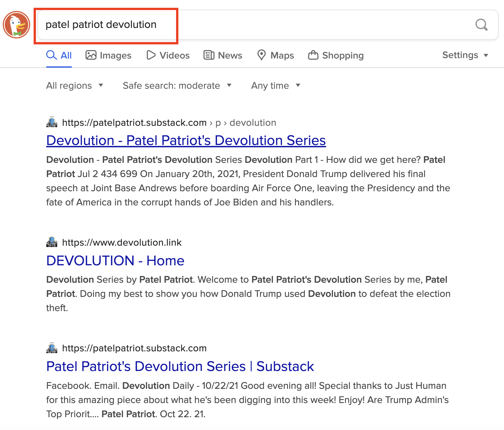Viewport: 504px width, 430px height.
Task: Click the devolution.link result favicon
Action: click(x=52, y=242)
